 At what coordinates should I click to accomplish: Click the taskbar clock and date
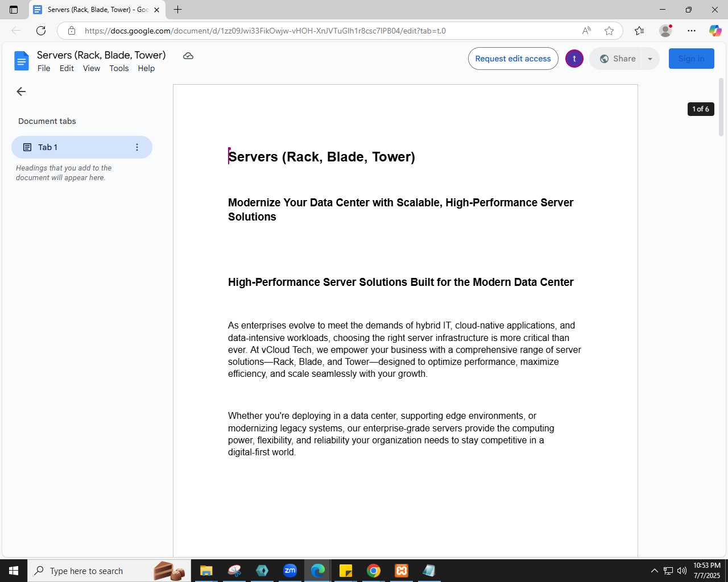click(707, 571)
